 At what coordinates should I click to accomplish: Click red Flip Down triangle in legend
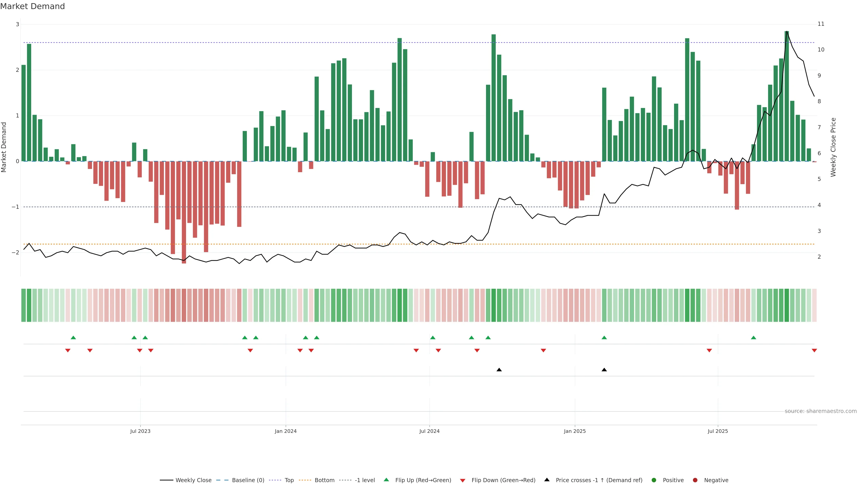point(463,480)
